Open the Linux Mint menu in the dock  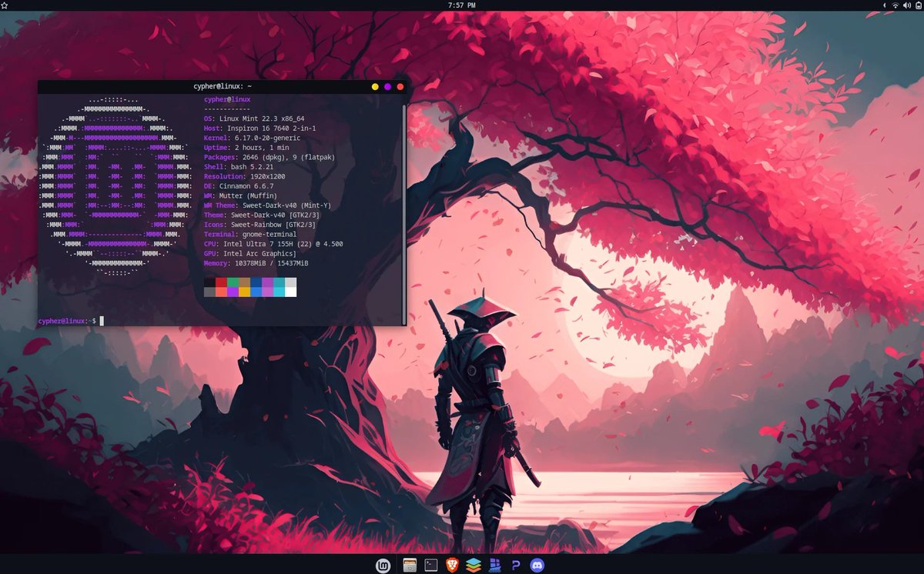[x=382, y=565]
